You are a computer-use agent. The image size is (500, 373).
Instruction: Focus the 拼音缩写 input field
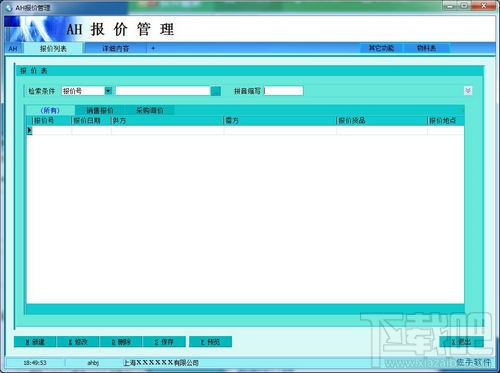coord(284,91)
